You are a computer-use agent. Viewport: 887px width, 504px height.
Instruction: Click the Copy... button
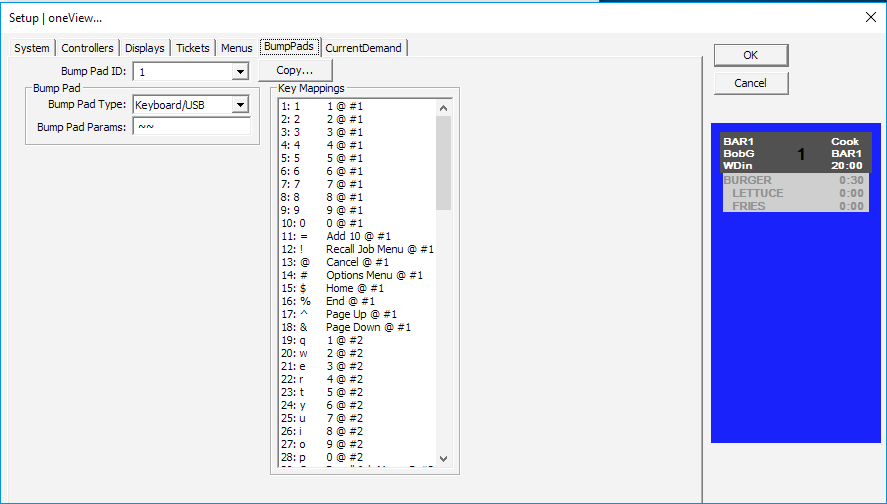coord(295,70)
